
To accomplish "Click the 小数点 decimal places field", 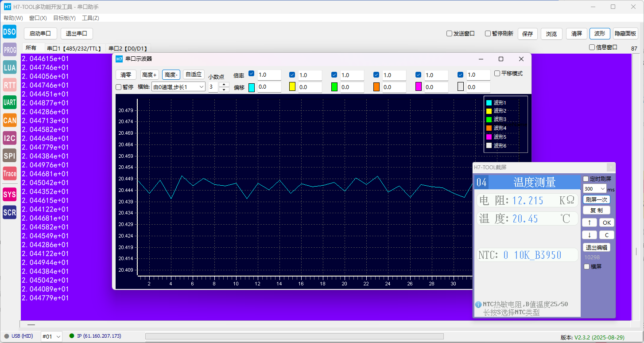I will [213, 87].
